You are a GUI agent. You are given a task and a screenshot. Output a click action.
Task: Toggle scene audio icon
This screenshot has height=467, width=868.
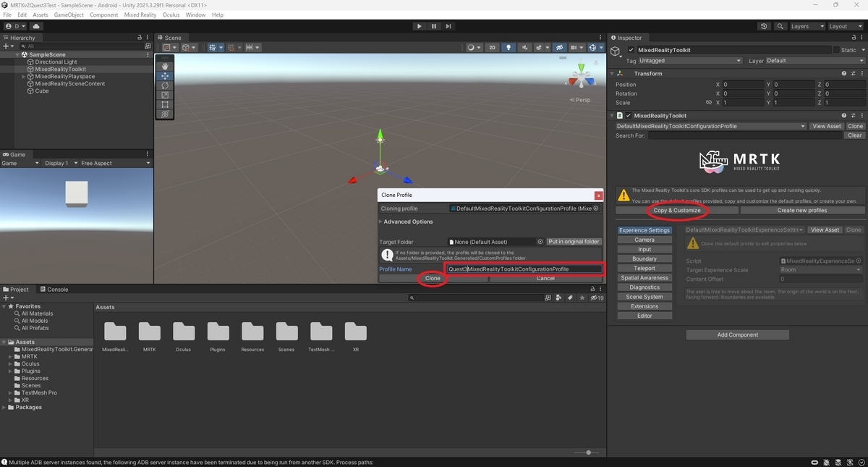[x=525, y=48]
